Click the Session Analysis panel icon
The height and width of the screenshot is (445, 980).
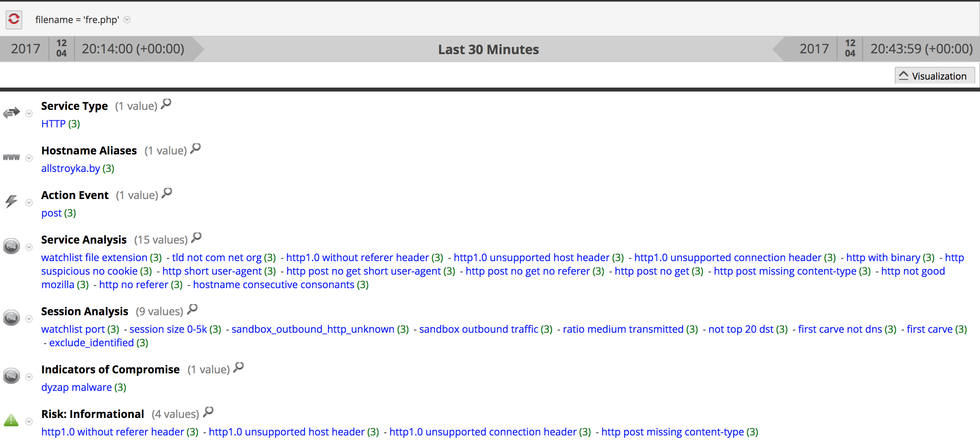point(11,318)
